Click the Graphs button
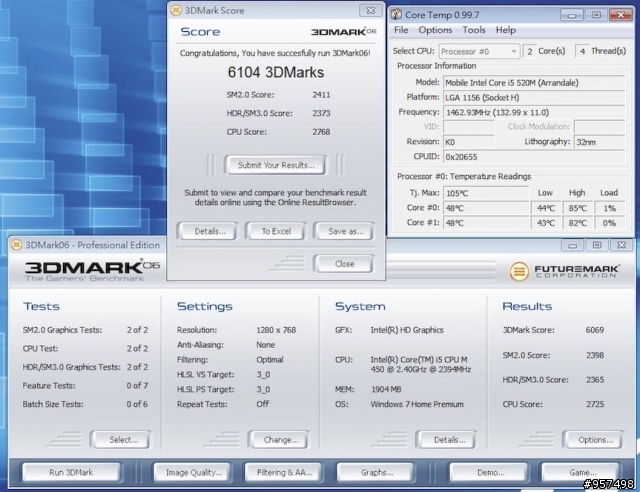The image size is (640, 492). (x=376, y=472)
